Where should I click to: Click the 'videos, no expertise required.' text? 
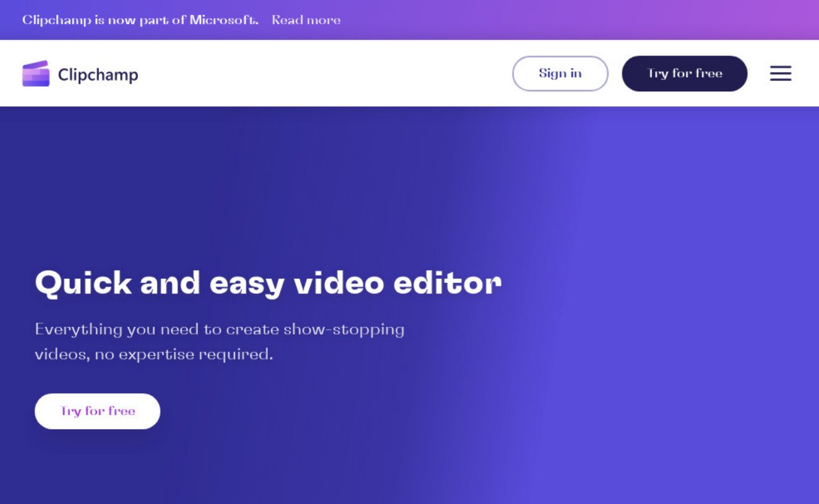[154, 354]
